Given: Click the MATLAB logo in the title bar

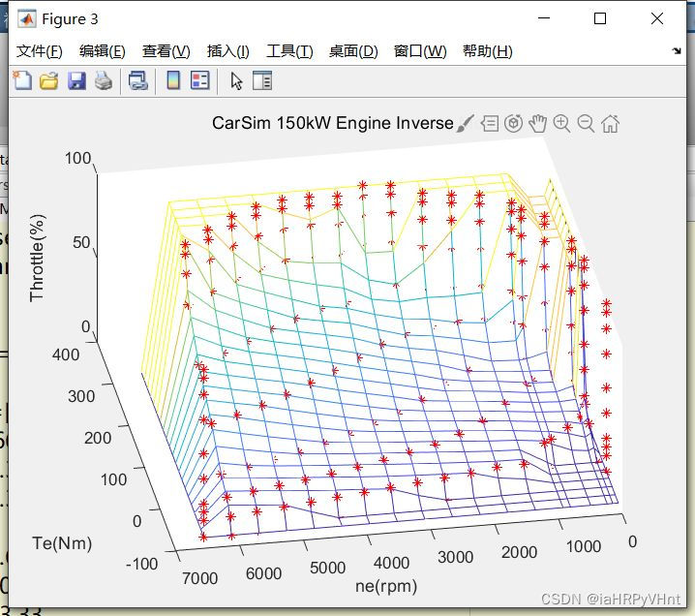Looking at the screenshot, I should click(x=27, y=19).
